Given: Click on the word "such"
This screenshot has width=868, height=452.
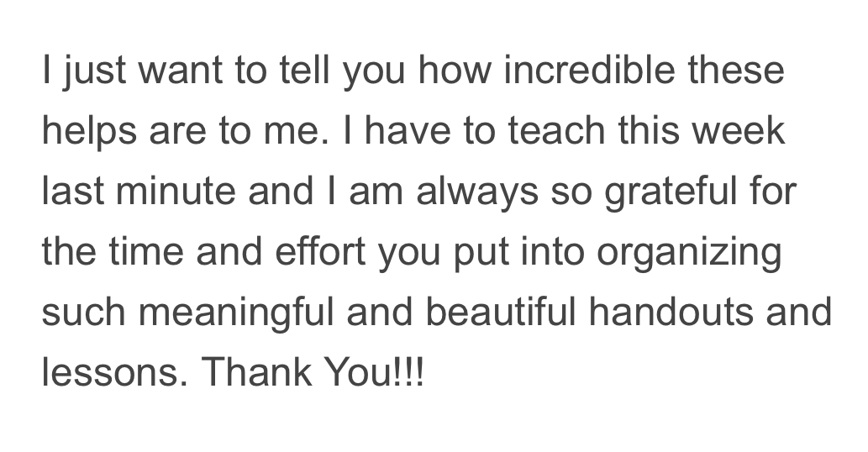Looking at the screenshot, I should 83,313.
